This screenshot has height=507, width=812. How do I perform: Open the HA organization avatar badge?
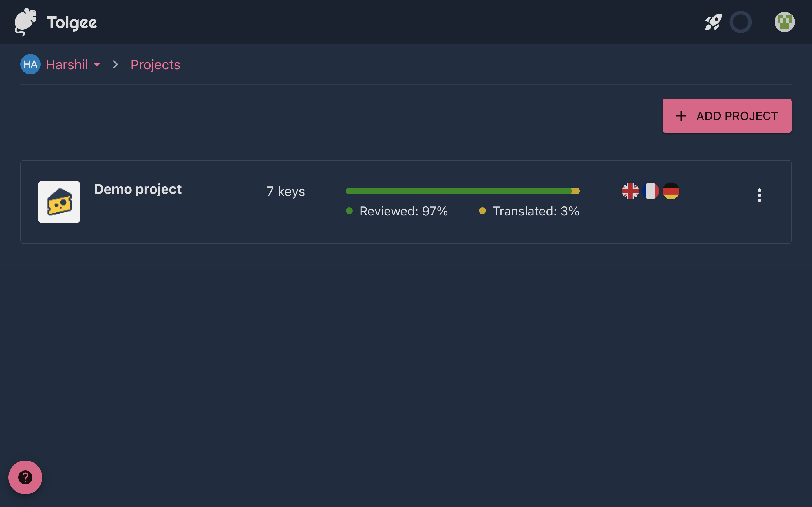pos(30,65)
